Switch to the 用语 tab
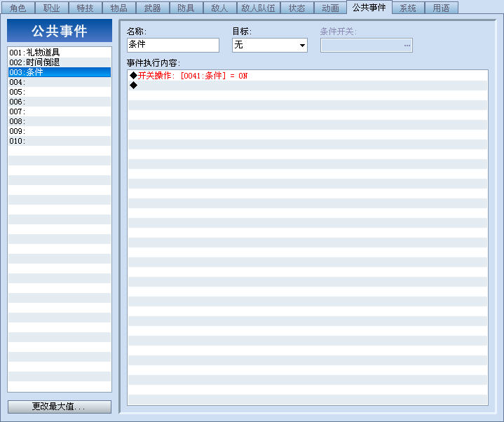Image resolution: width=504 pixels, height=422 pixels. coord(442,8)
